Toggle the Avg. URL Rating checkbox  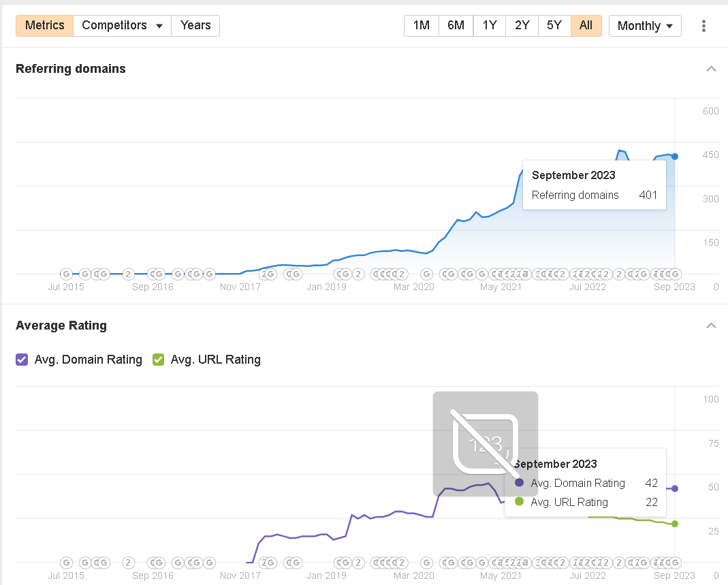point(158,360)
